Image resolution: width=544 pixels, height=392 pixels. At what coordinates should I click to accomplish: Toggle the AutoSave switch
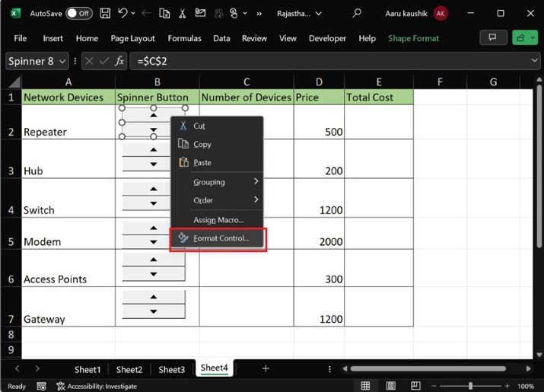click(78, 13)
